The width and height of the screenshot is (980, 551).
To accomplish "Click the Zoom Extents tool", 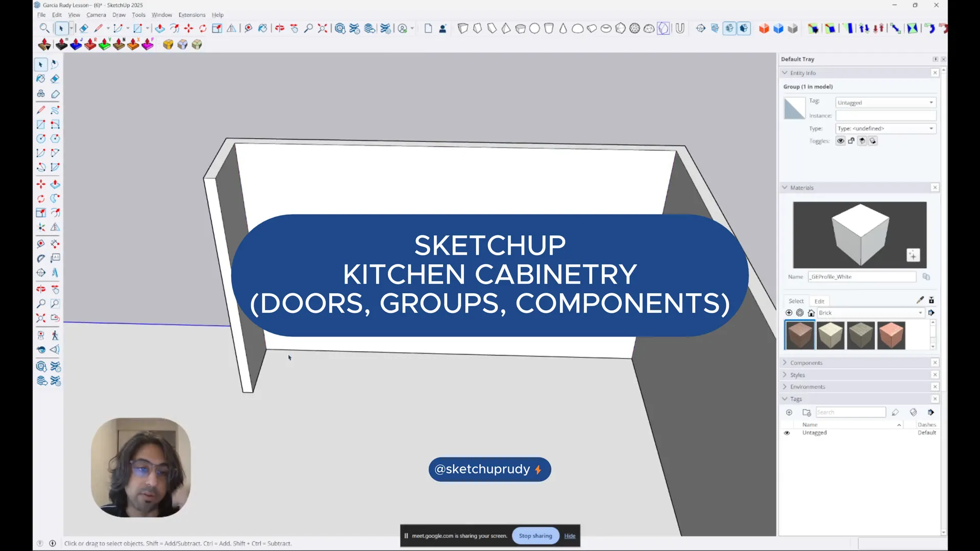I will 41,318.
